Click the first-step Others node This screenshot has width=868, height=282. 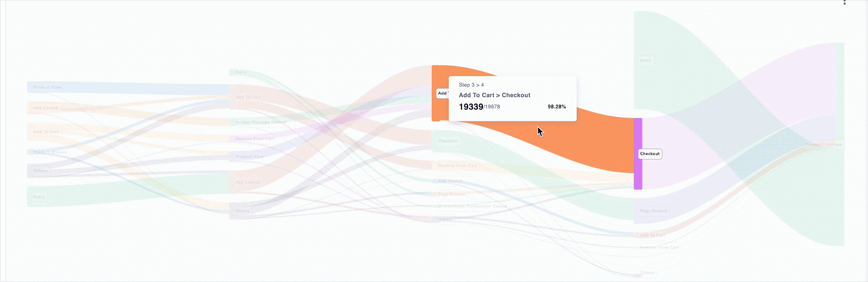(41, 171)
